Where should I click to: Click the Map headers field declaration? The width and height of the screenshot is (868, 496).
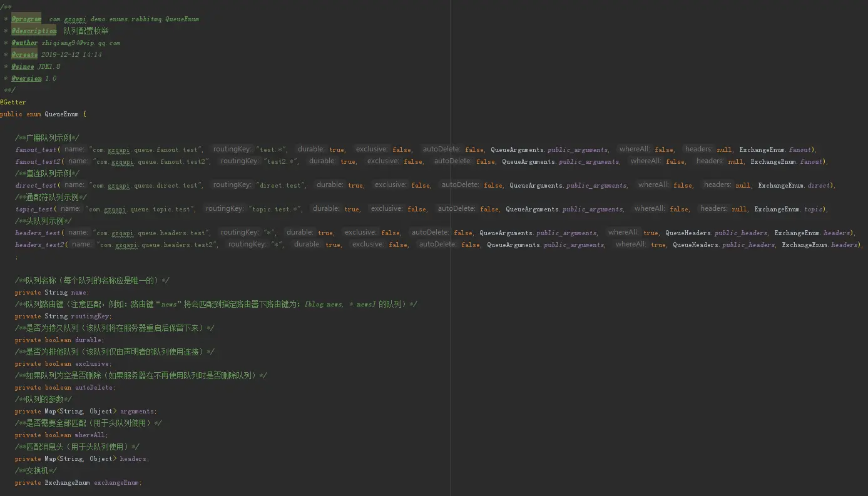82,458
